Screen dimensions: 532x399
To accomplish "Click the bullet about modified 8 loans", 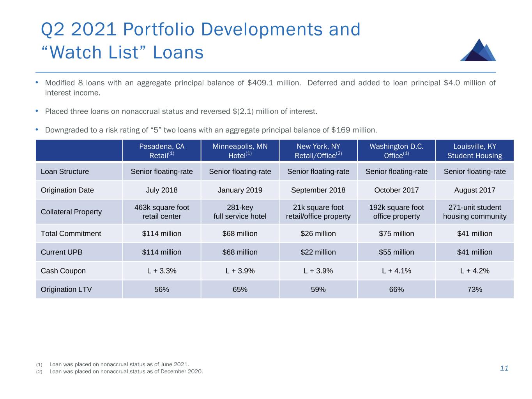I will (270, 88).
